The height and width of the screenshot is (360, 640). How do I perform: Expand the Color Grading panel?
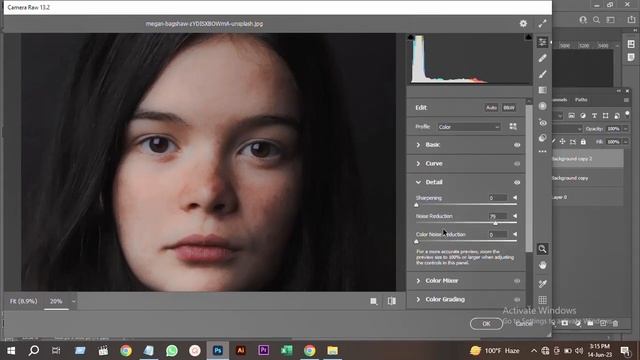point(418,300)
